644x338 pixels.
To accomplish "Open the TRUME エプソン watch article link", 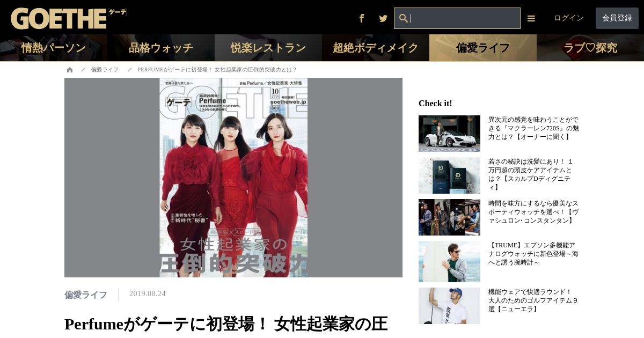I will (533, 254).
